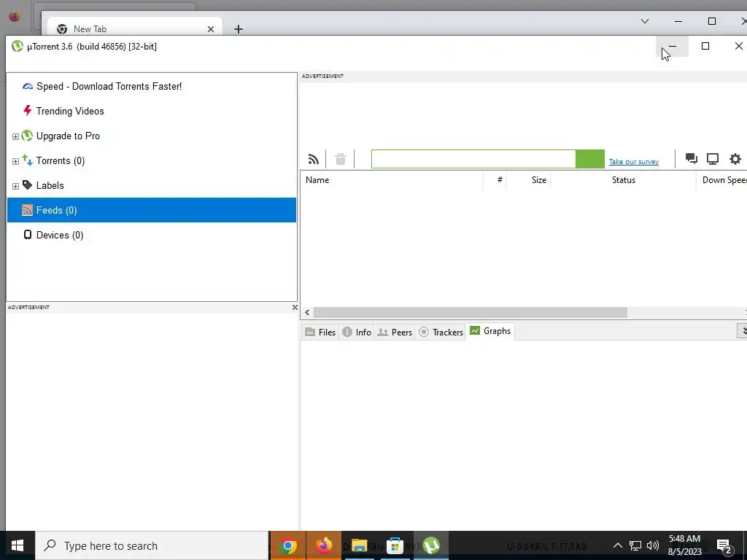The height and width of the screenshot is (560, 747).
Task: Click the tag icon beside Labels
Action: [28, 184]
